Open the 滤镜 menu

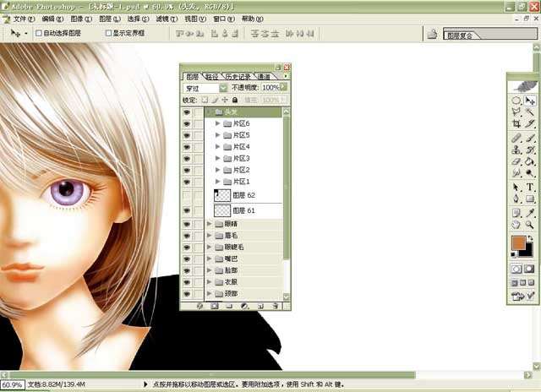[162, 19]
